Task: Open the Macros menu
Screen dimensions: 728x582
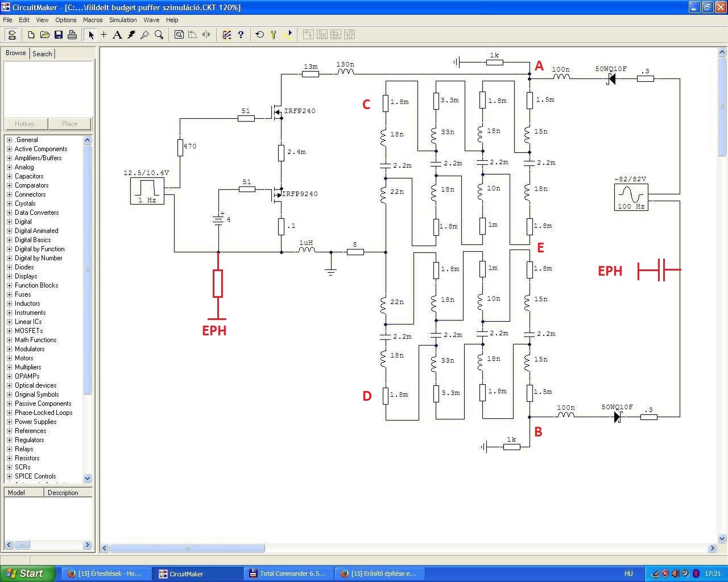Action: [x=93, y=20]
